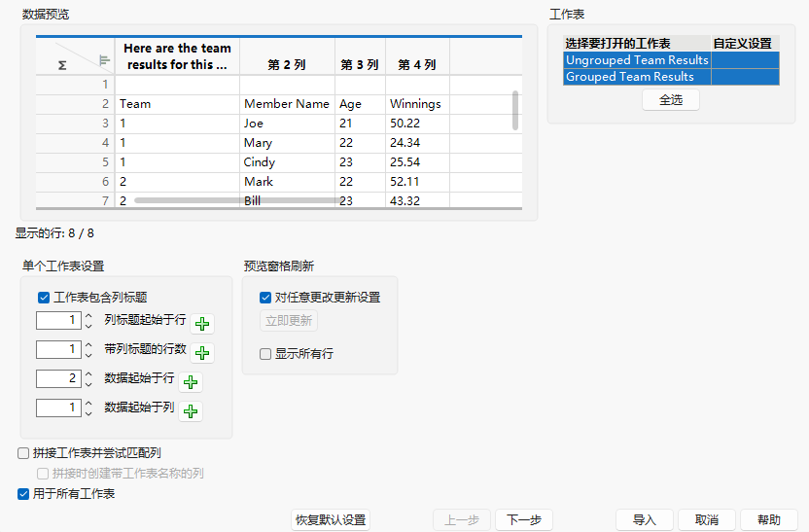
Task: Click the 立即更新 button
Action: (x=289, y=320)
